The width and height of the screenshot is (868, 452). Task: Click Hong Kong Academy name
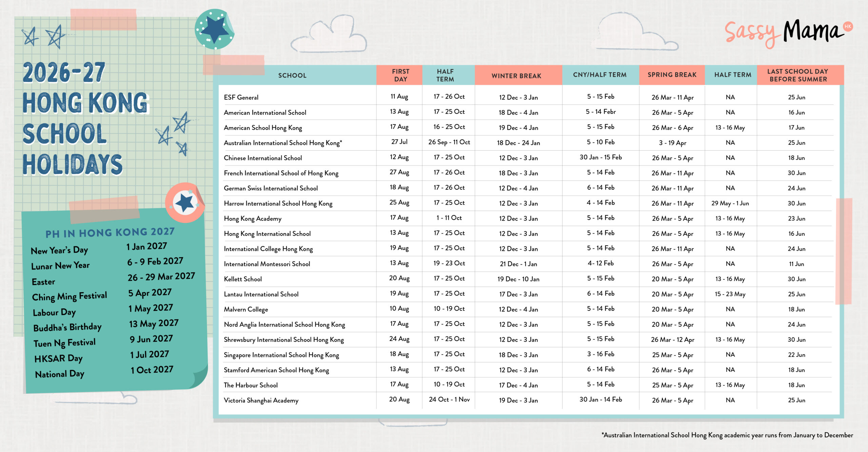click(253, 219)
